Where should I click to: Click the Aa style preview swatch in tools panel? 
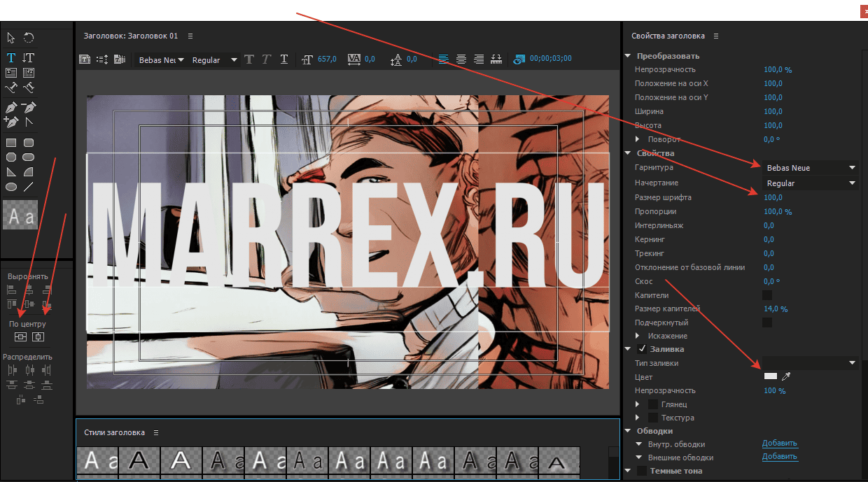click(20, 215)
